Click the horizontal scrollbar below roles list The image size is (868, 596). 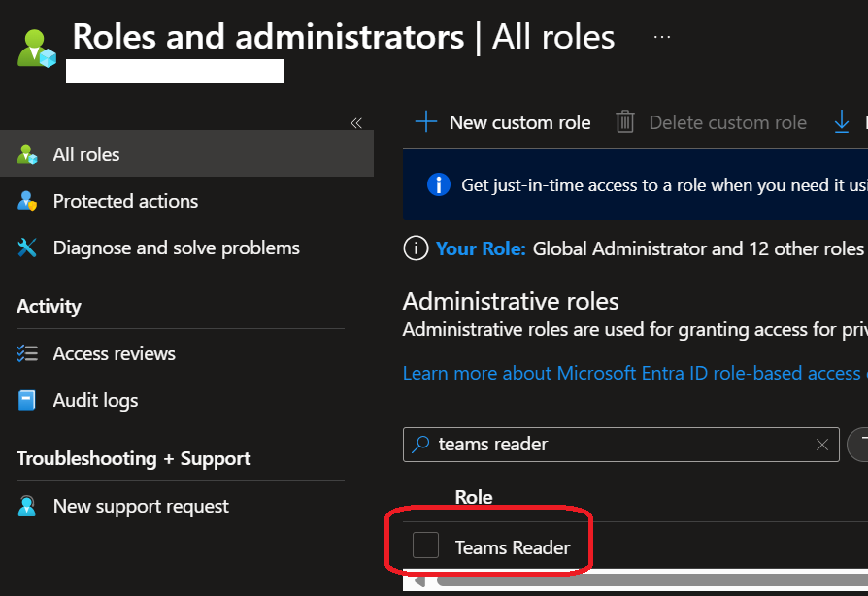[x=641, y=582]
